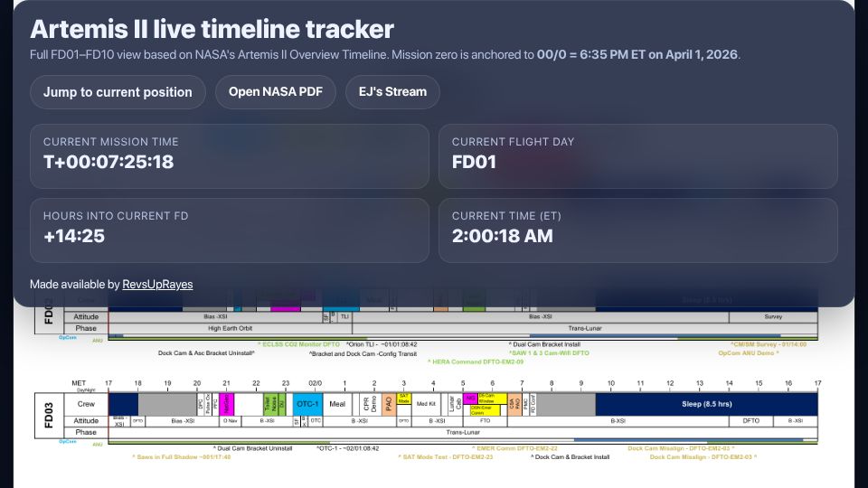Click the Trans-Lunar phase bar in FD03

pyautogui.click(x=463, y=432)
